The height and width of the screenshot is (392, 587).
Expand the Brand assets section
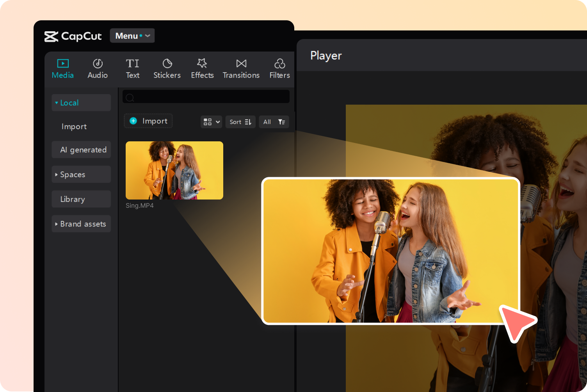[x=81, y=224]
